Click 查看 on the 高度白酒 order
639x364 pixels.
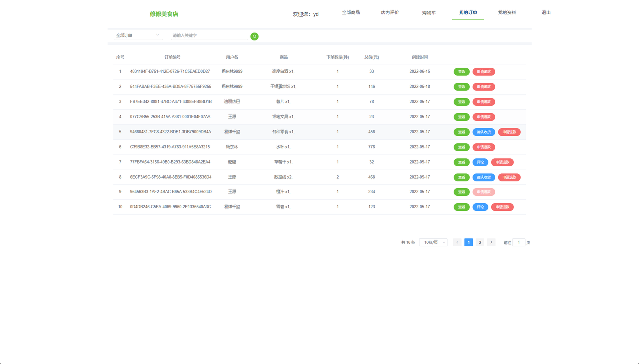[x=461, y=71]
